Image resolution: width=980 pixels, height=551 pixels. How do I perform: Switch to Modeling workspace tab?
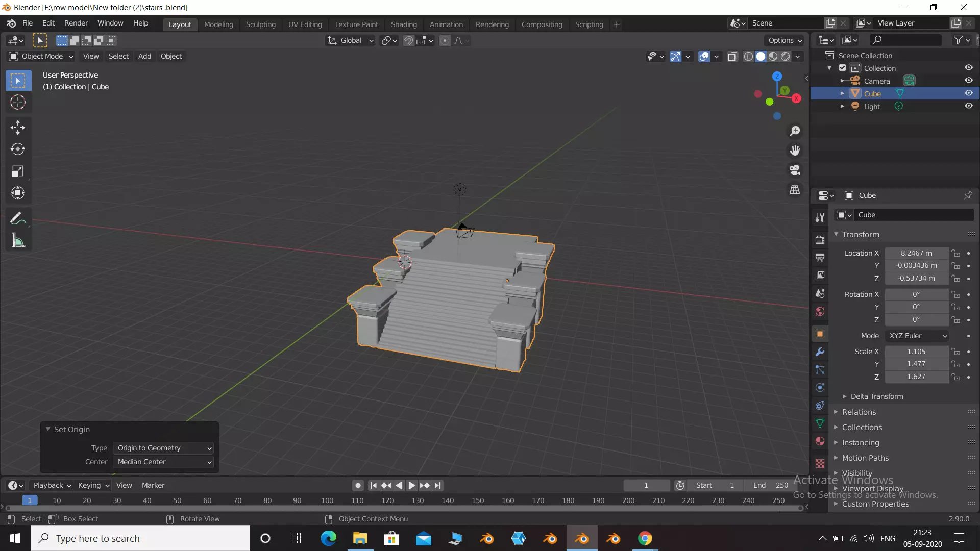(x=218, y=24)
